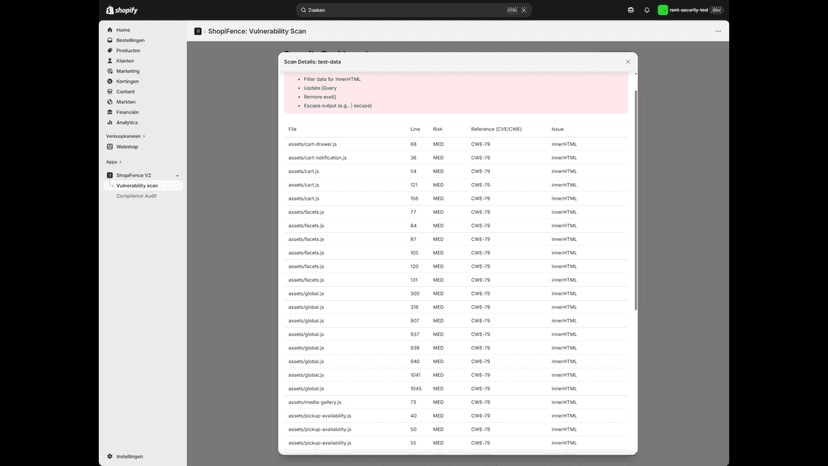Viewport: 828px width, 466px height.
Task: Click the dialog vertical scrollbar
Action: coord(635,200)
